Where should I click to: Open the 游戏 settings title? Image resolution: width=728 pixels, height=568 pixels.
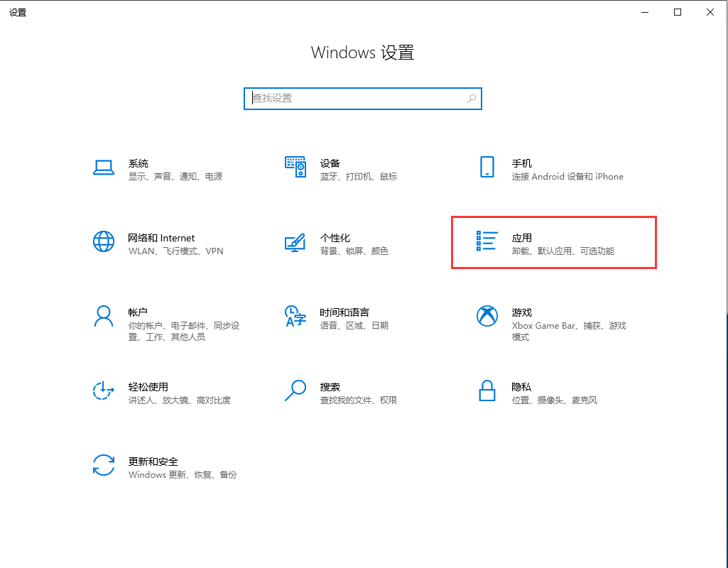click(522, 312)
